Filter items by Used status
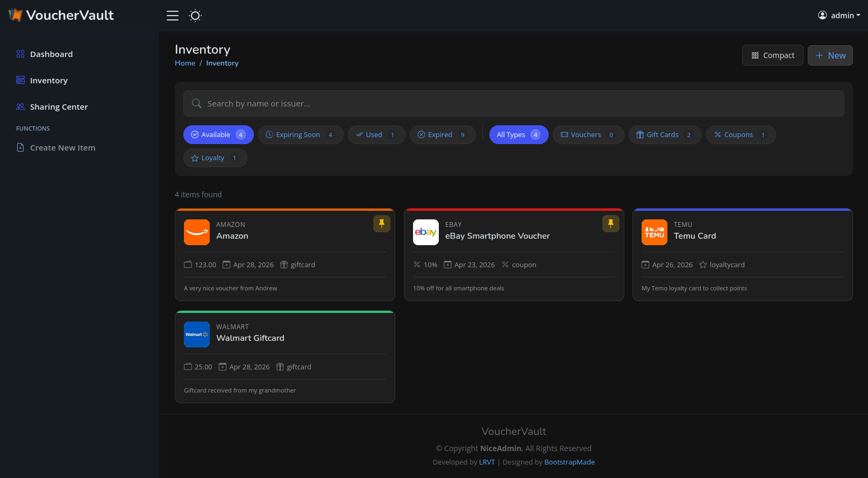This screenshot has width=868, height=478. (x=376, y=135)
